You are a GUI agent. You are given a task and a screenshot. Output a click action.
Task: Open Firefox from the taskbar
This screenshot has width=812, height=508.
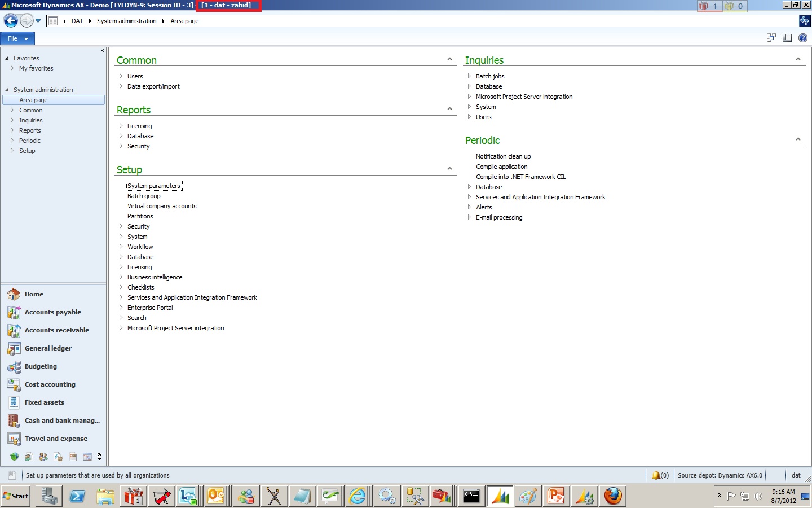612,496
